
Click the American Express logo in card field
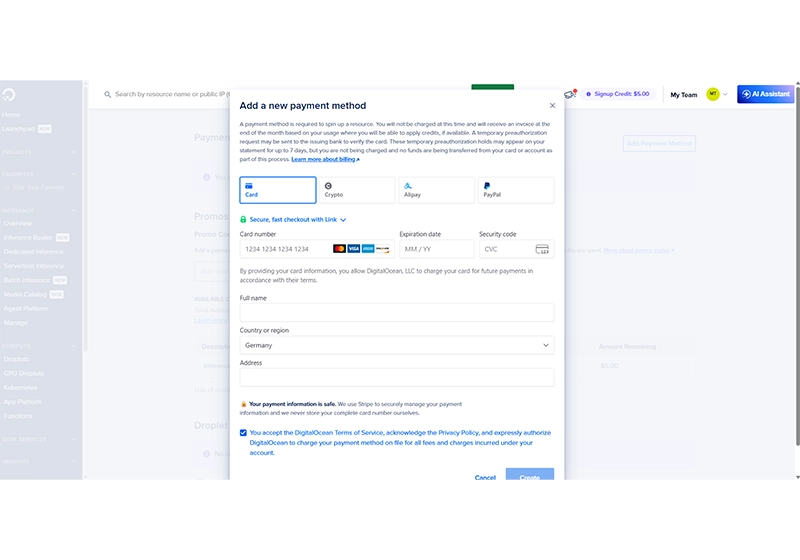[368, 249]
